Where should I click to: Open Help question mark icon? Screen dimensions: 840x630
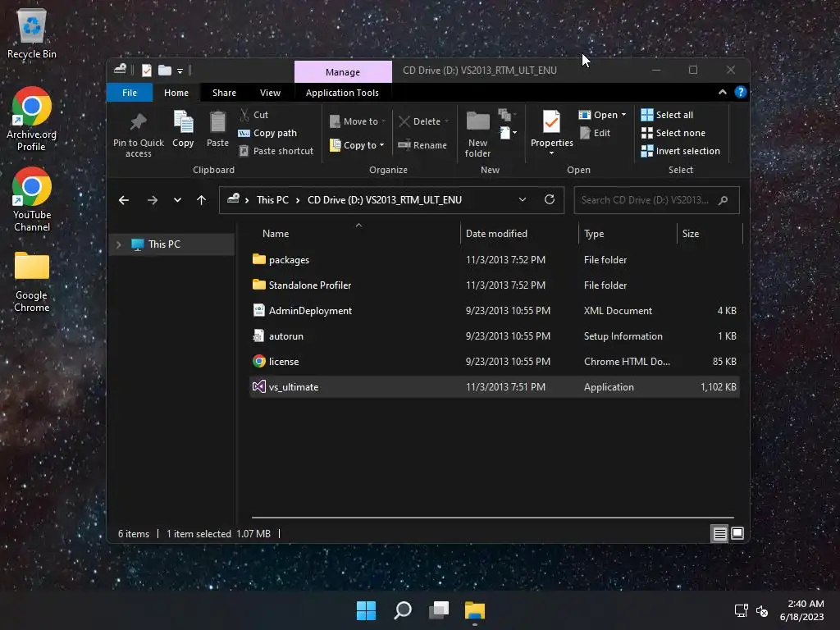(x=741, y=92)
